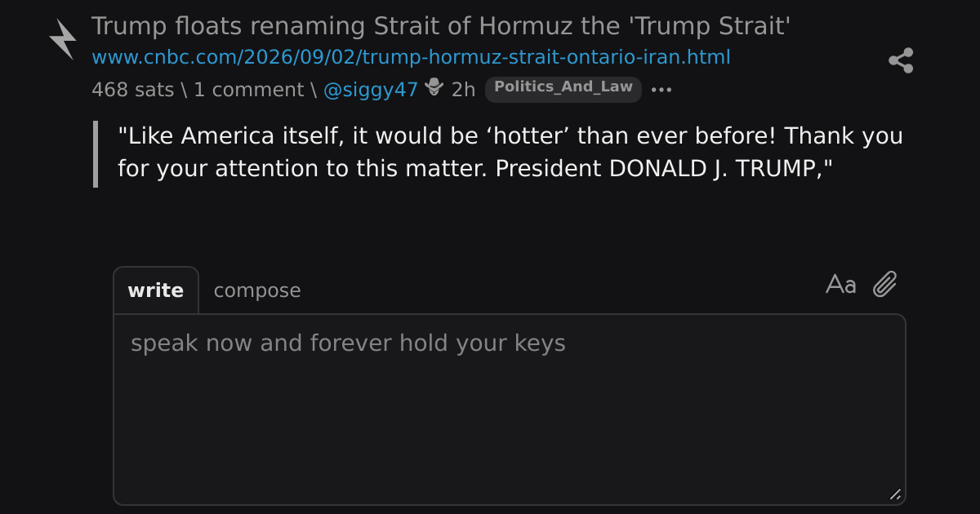Grab the comment box resize handle
The width and height of the screenshot is (980, 514).
(895, 494)
